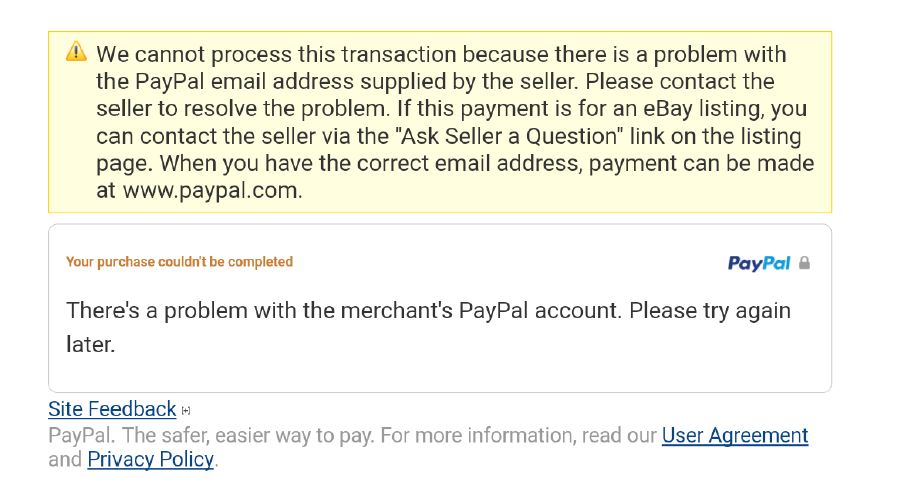Click "We cannot process this transaction" text
The height and width of the screenshot is (502, 902).
[260, 54]
